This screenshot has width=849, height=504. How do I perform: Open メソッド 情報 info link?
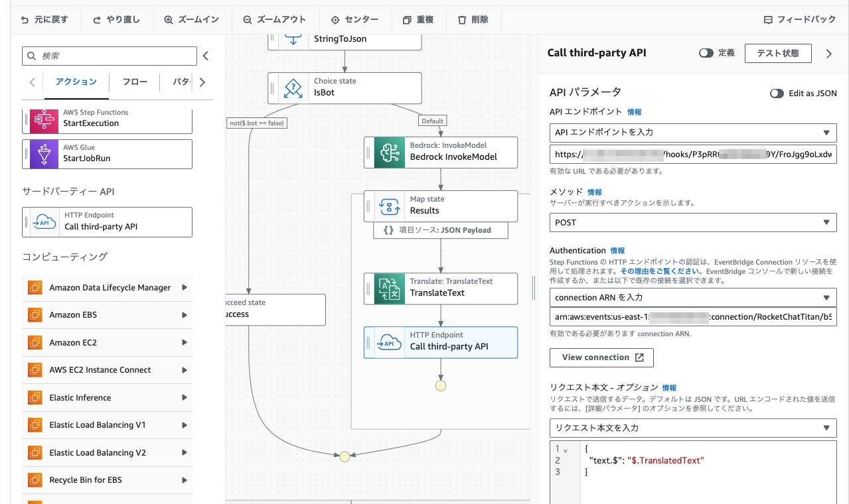point(595,192)
